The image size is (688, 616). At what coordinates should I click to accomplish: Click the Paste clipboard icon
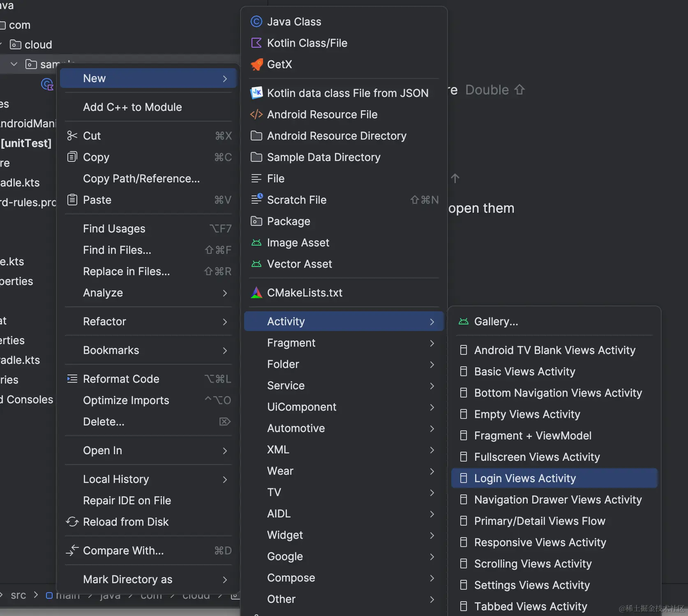click(72, 200)
